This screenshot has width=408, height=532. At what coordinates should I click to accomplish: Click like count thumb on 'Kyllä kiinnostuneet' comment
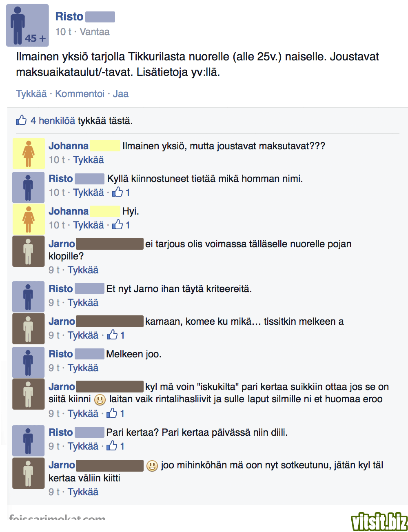pyautogui.click(x=121, y=192)
